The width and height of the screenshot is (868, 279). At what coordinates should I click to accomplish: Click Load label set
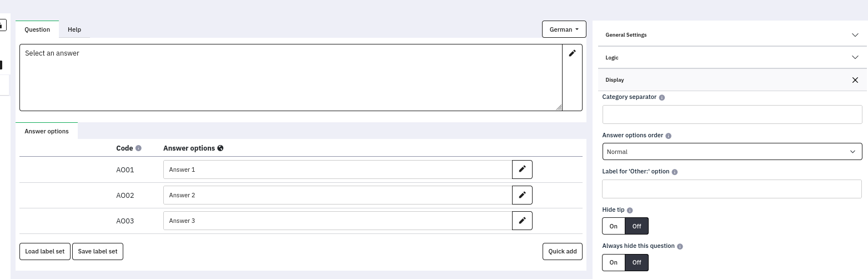pos(45,251)
